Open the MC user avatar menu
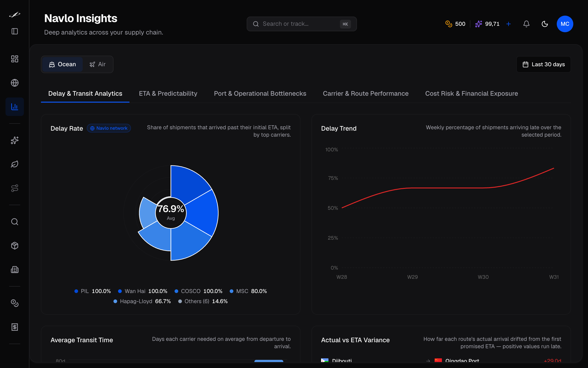 pyautogui.click(x=565, y=24)
